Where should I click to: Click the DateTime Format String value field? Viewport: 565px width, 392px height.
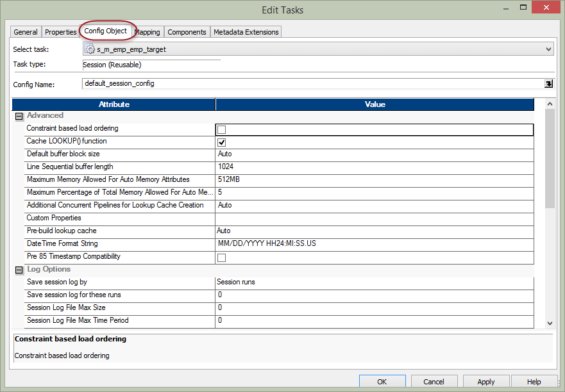tap(375, 244)
